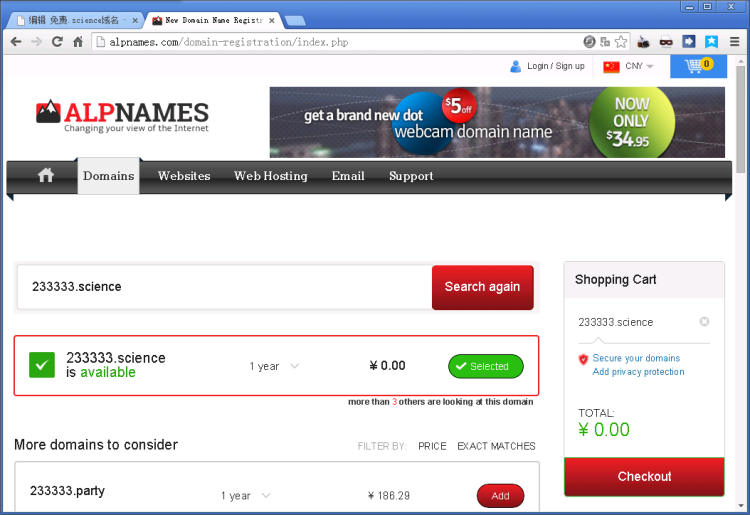Filter results by EXACT MATCHES

(x=496, y=446)
